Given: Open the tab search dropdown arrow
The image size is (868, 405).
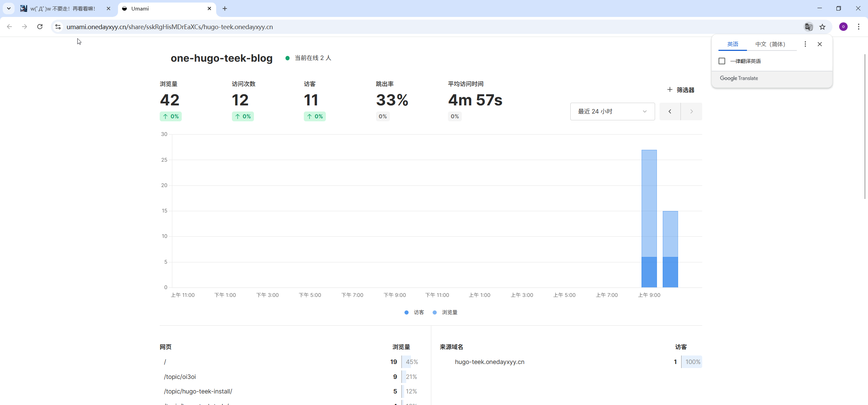Looking at the screenshot, I should (9, 8).
